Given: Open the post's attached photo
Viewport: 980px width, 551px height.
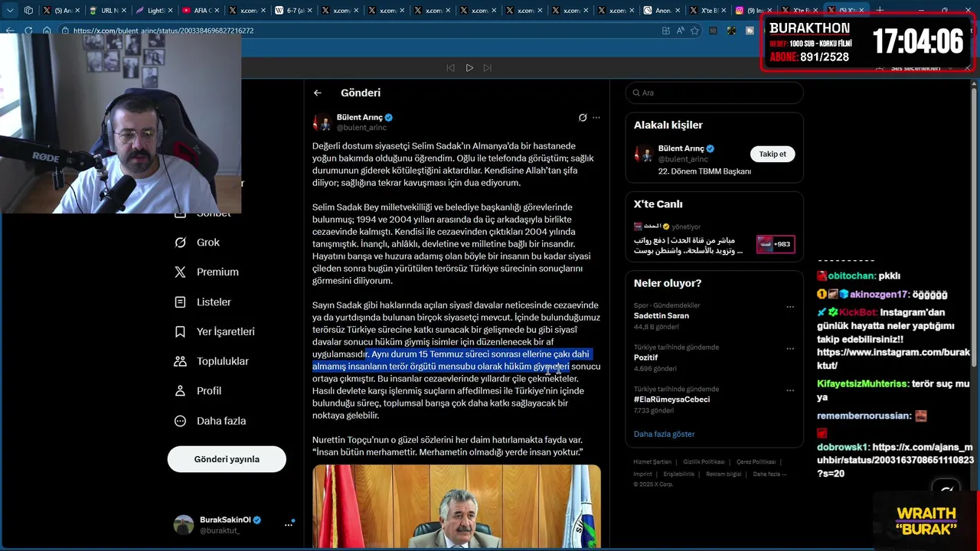Looking at the screenshot, I should pyautogui.click(x=456, y=506).
